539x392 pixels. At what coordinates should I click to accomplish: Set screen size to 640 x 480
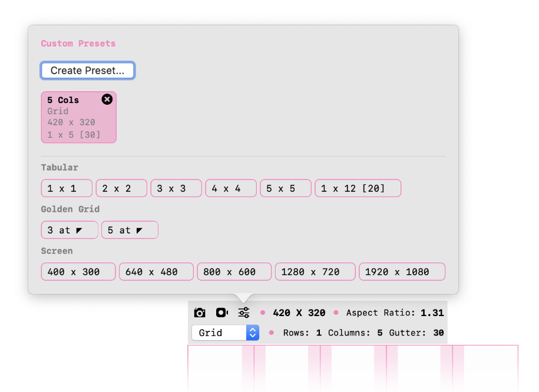coord(157,272)
